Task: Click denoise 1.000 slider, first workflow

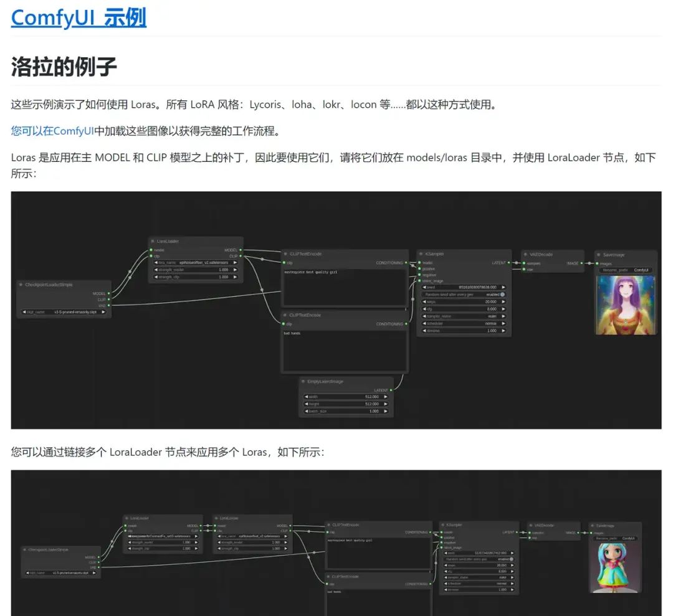Action: [464, 331]
